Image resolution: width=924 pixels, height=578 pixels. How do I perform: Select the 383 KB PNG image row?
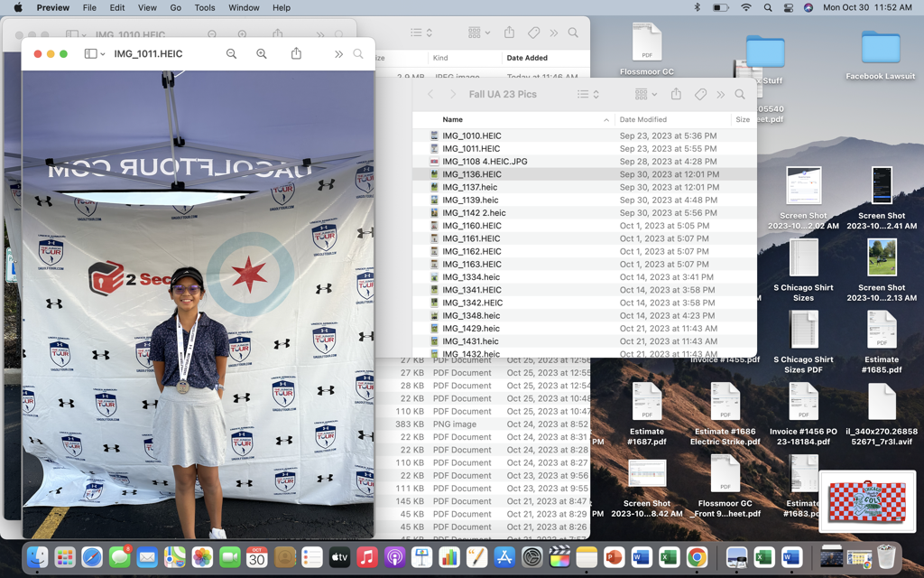click(482, 424)
